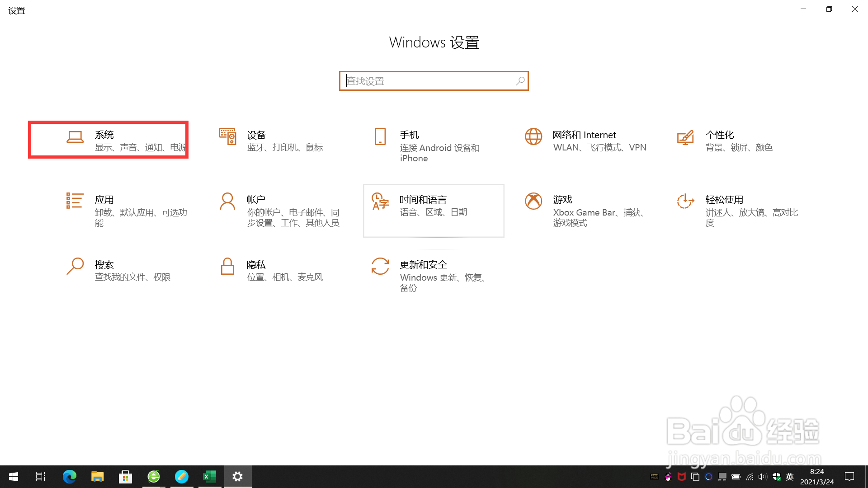This screenshot has height=488, width=868.
Task: Open Microsoft Edge from taskbar
Action: [69, 477]
